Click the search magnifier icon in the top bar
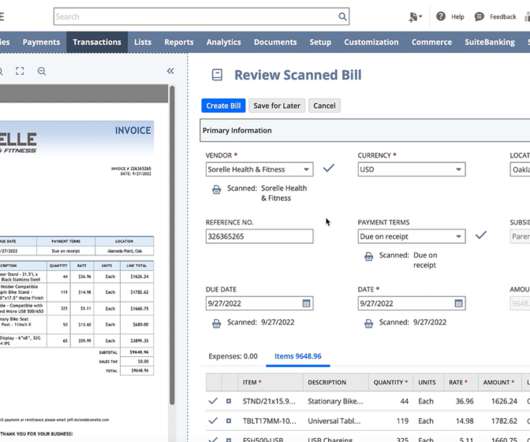 point(342,17)
